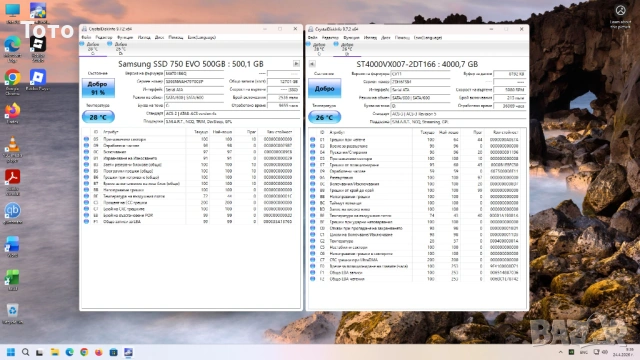Open Функции menu in Samsung window
The width and height of the screenshot is (640, 360).
click(x=125, y=38)
